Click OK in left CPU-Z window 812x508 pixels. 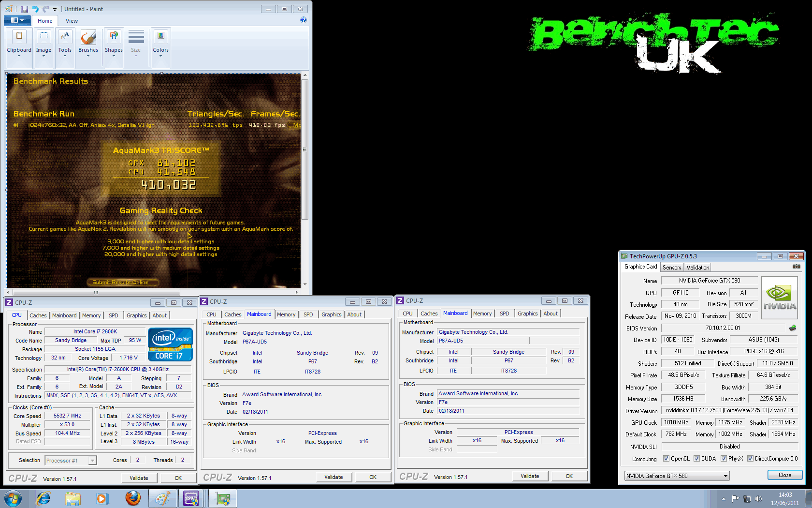point(178,478)
